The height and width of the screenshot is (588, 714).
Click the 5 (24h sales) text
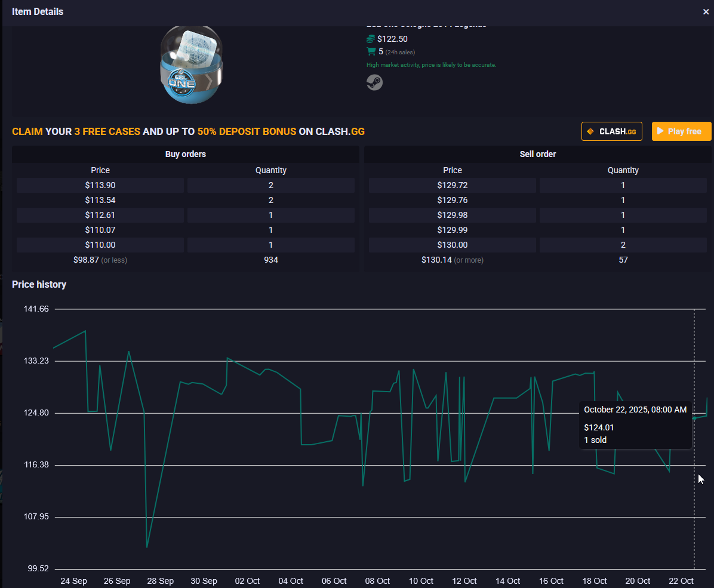(x=396, y=52)
